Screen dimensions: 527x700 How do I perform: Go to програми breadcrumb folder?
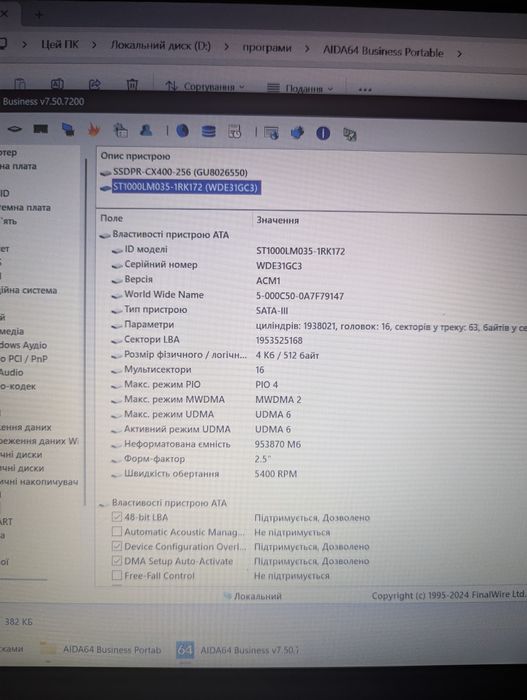[x=267, y=47]
